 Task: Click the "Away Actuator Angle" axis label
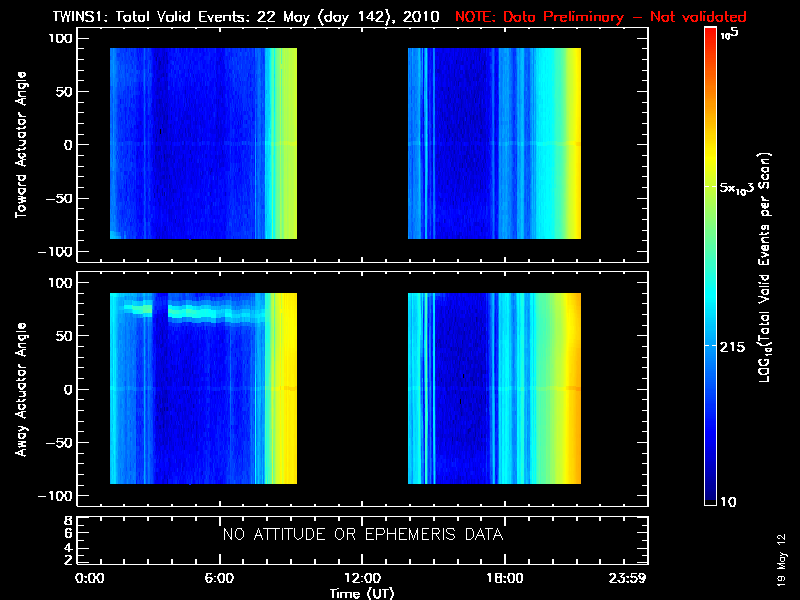[x=22, y=391]
